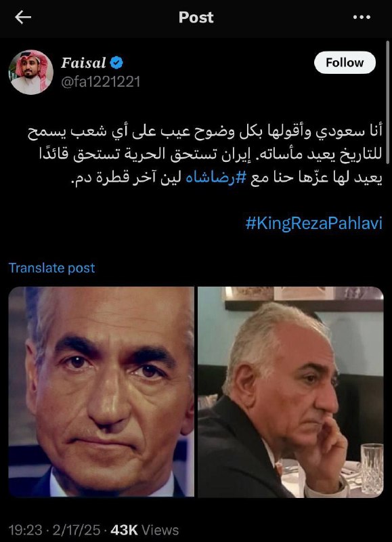Tap the text line ending قطرة دم
Viewport: 392px width, 542px height.
[x=226, y=178]
